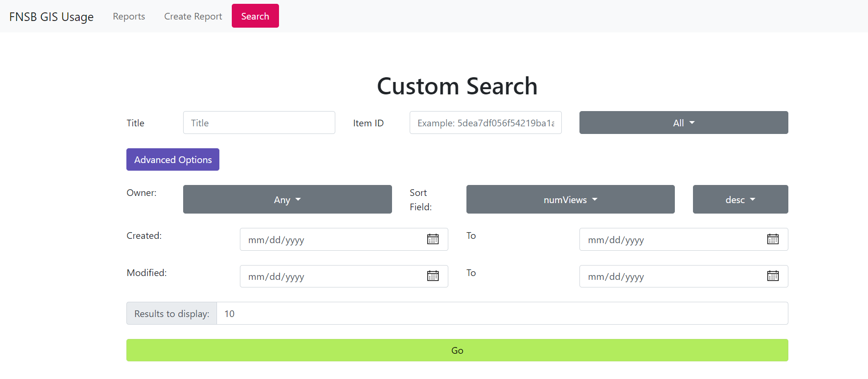Focus the Item ID input field

tap(486, 123)
